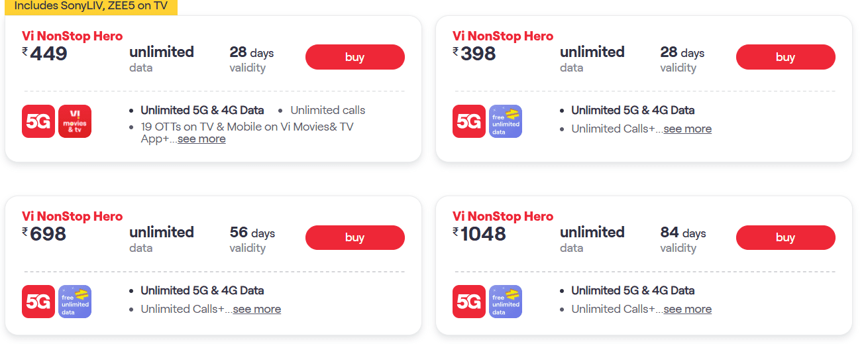Click free unlimited data icon on ₹1048 plan
The width and height of the screenshot is (868, 344).
(506, 302)
